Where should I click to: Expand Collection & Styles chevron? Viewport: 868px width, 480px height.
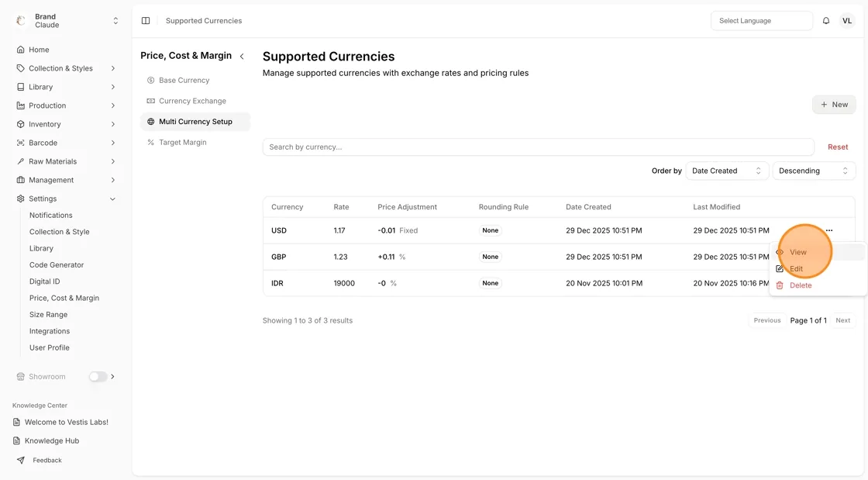(x=113, y=68)
